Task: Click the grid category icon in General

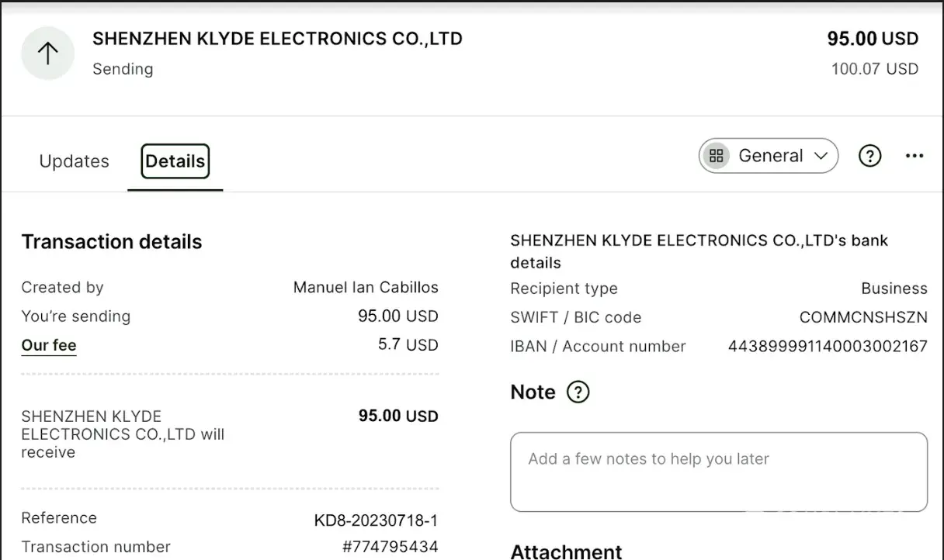Action: click(717, 156)
